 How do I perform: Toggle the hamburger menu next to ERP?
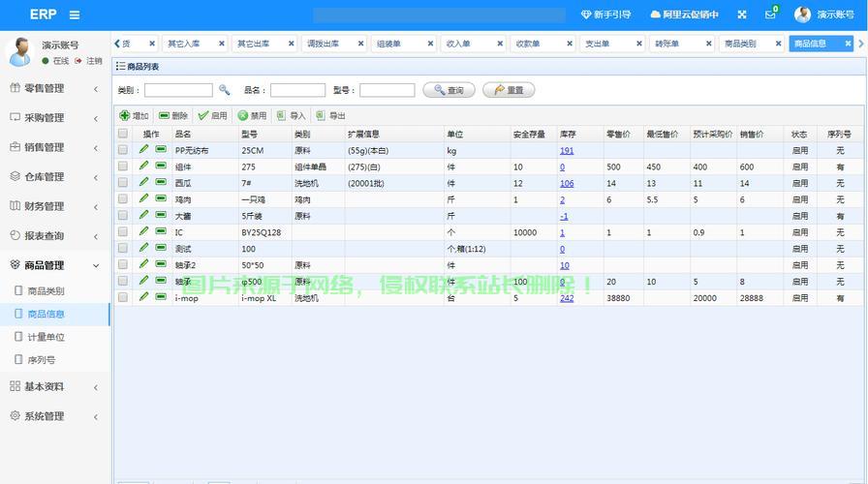pos(75,15)
